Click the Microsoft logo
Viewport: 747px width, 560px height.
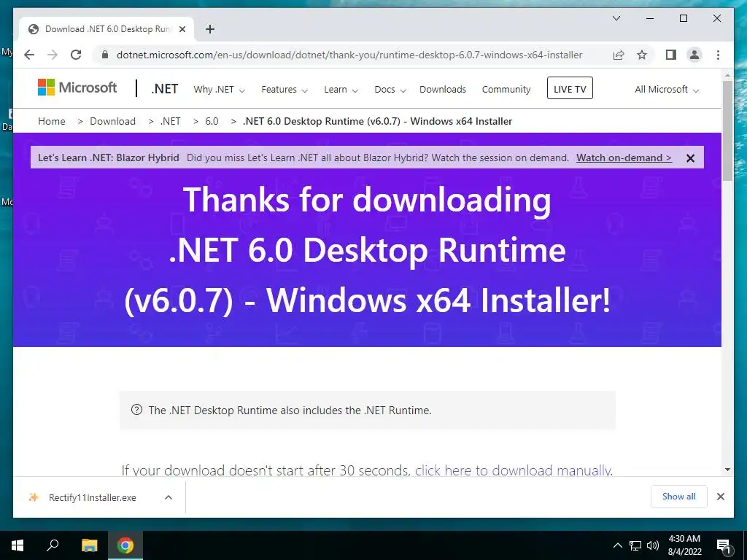(x=77, y=87)
